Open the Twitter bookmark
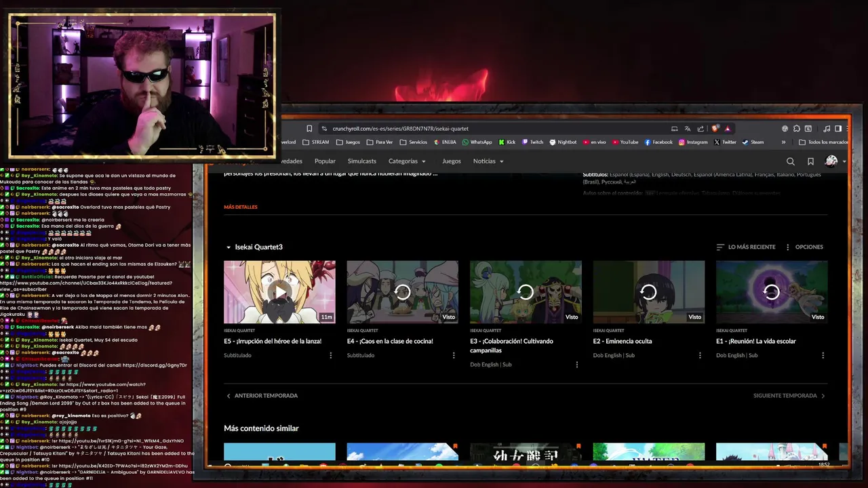868x488 pixels. point(725,142)
